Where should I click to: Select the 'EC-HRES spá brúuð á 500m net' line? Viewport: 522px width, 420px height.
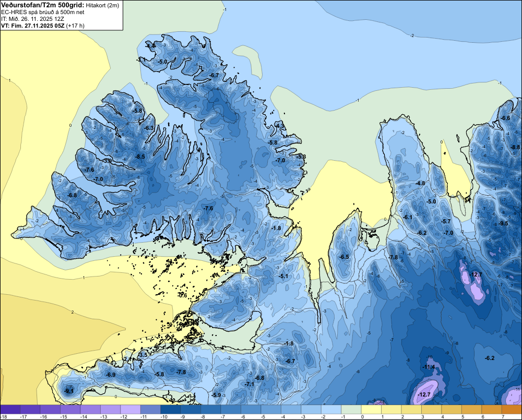42,12
